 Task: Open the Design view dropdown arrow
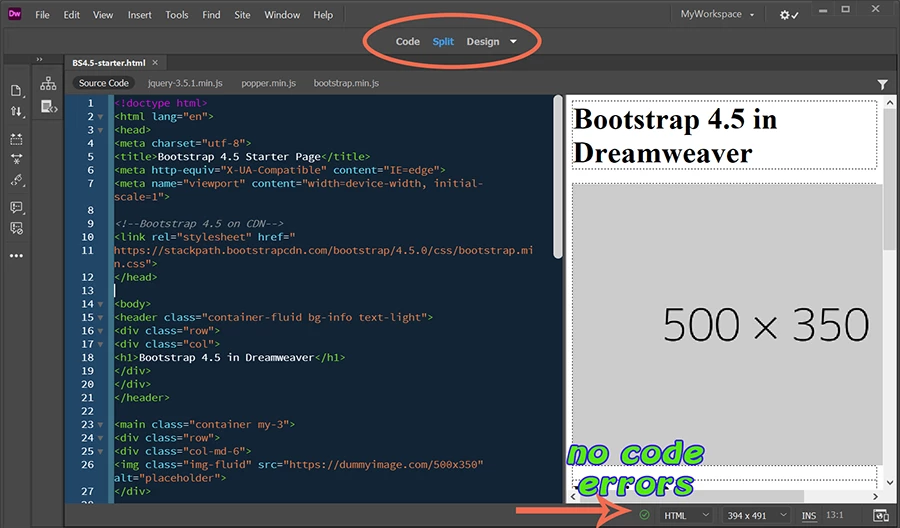coord(513,41)
